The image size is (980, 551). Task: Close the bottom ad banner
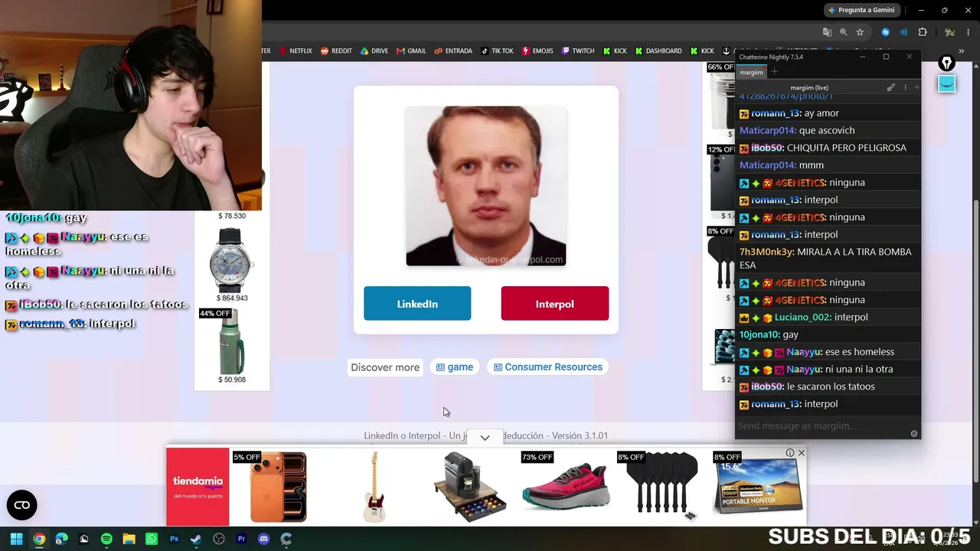click(802, 453)
